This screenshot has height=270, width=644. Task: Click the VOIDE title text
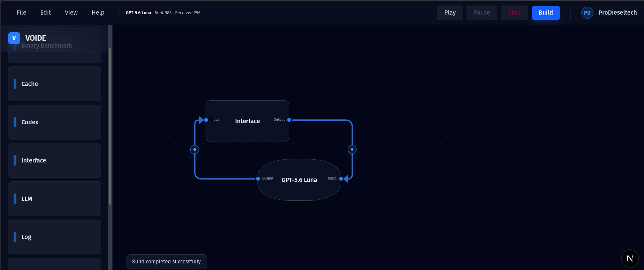tap(36, 38)
